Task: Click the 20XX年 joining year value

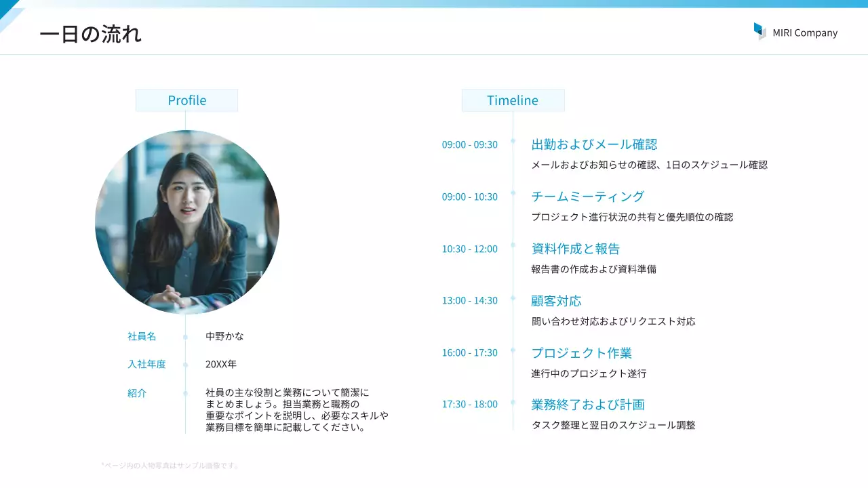Action: coord(221,364)
